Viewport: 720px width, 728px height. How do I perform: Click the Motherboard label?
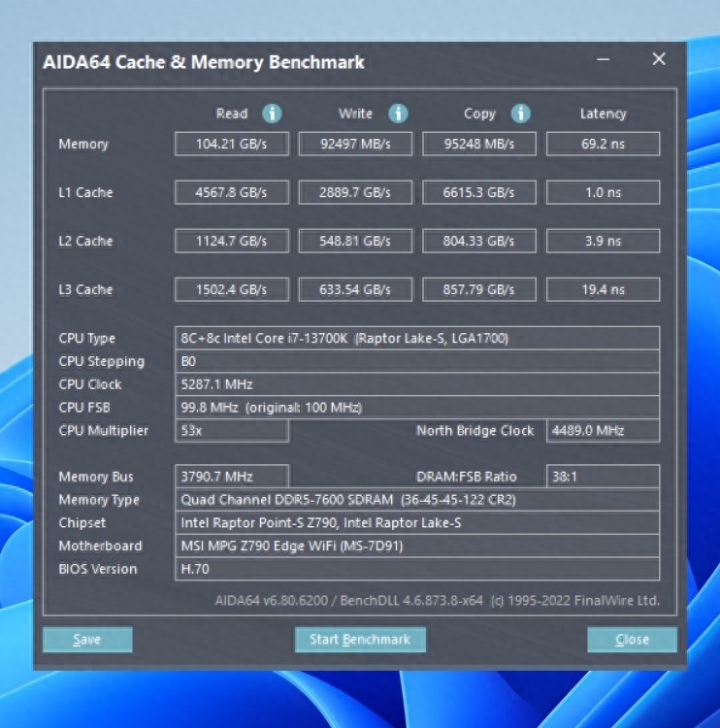coord(100,546)
